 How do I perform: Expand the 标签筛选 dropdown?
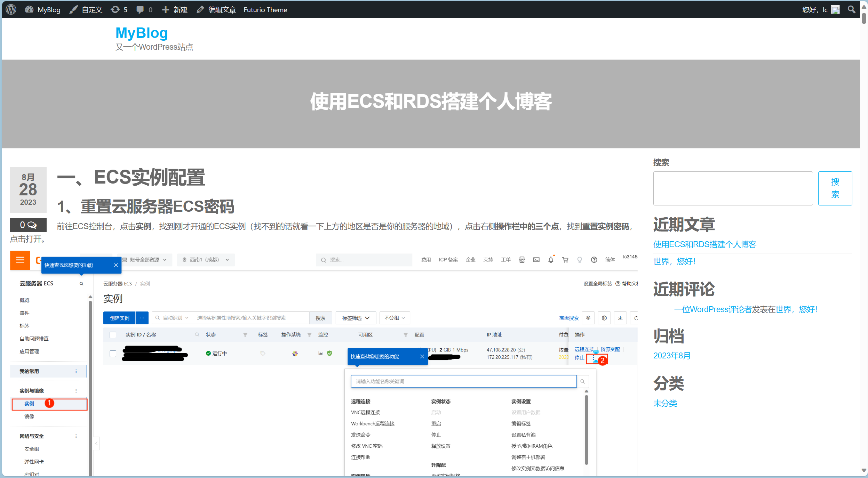pyautogui.click(x=356, y=318)
